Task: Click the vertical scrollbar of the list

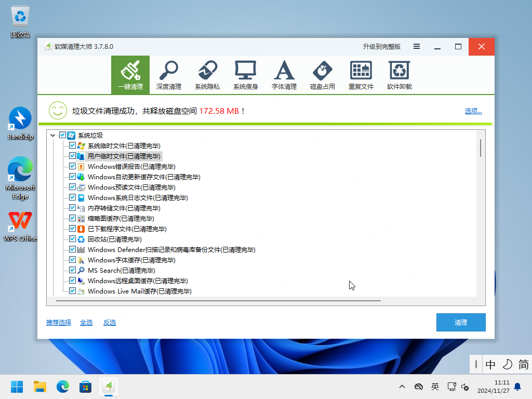Action: click(x=481, y=148)
